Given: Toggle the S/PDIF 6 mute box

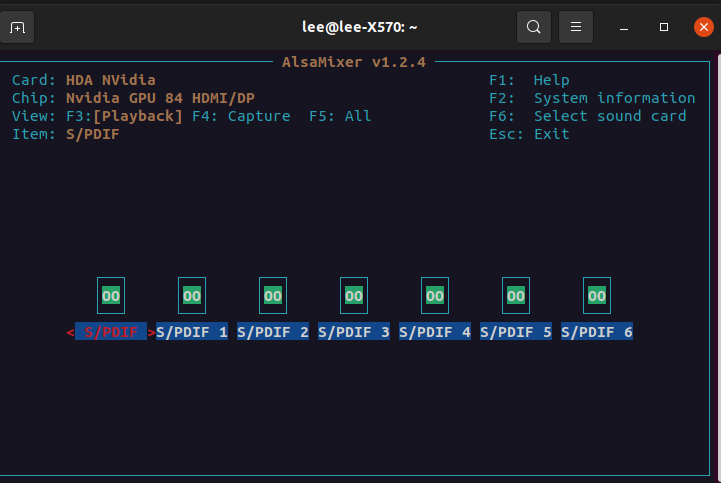Looking at the screenshot, I should click(x=596, y=296).
